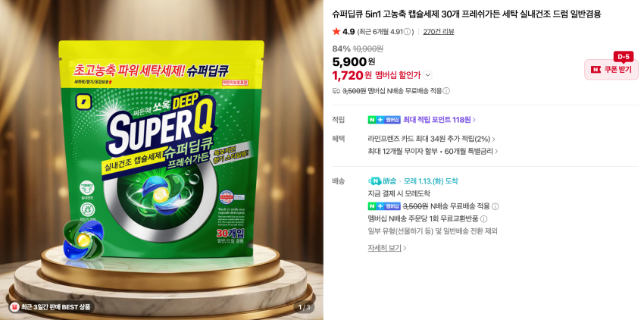Click the N+ 멤버십 badge in 배송 section
644x320 pixels.
click(384, 206)
